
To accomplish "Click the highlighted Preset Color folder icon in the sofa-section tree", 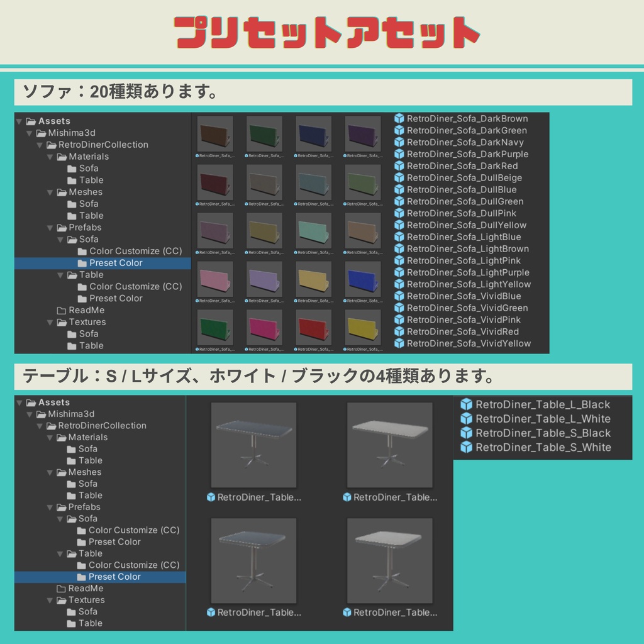I will coord(82,264).
